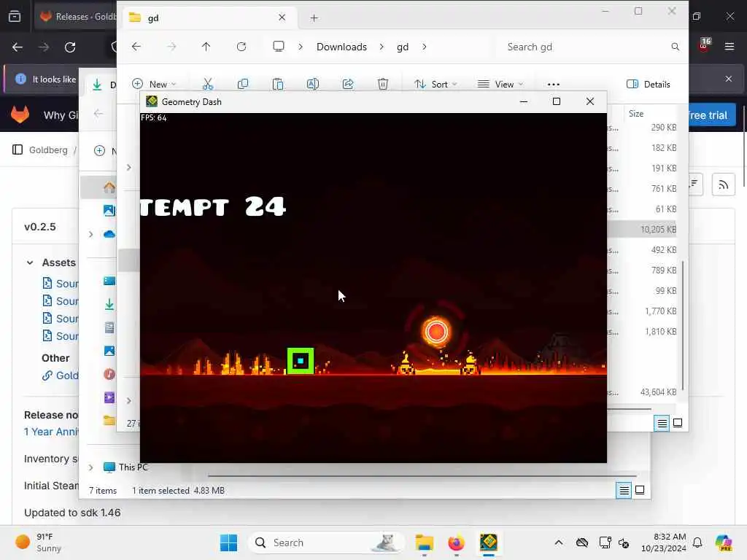Switch gd Explorer to large thumbnails view
The image size is (747, 560).
click(678, 423)
